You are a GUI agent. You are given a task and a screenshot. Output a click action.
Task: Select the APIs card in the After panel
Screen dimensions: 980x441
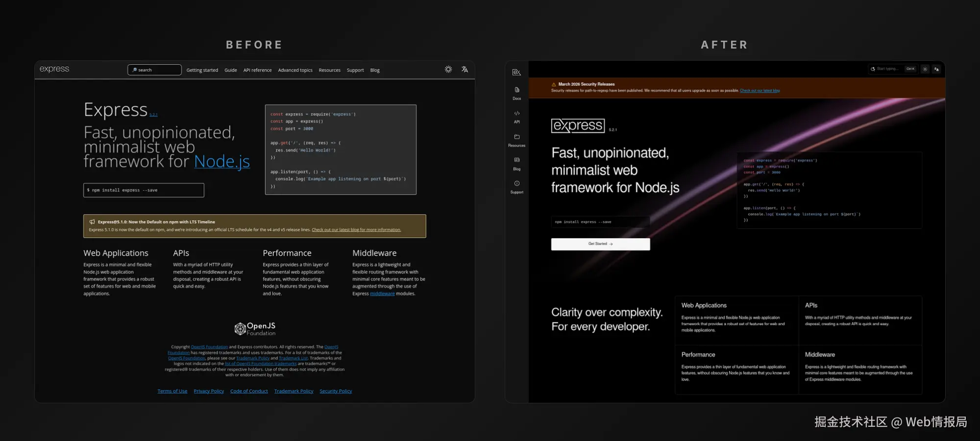click(860, 320)
